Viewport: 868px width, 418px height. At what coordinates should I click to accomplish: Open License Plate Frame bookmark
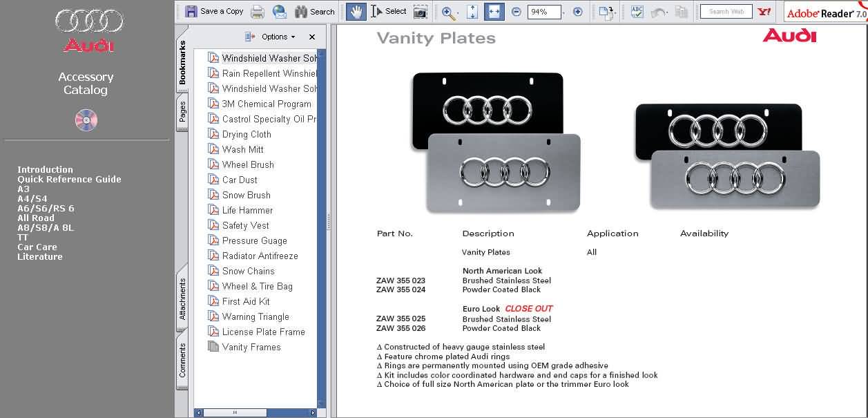(264, 332)
